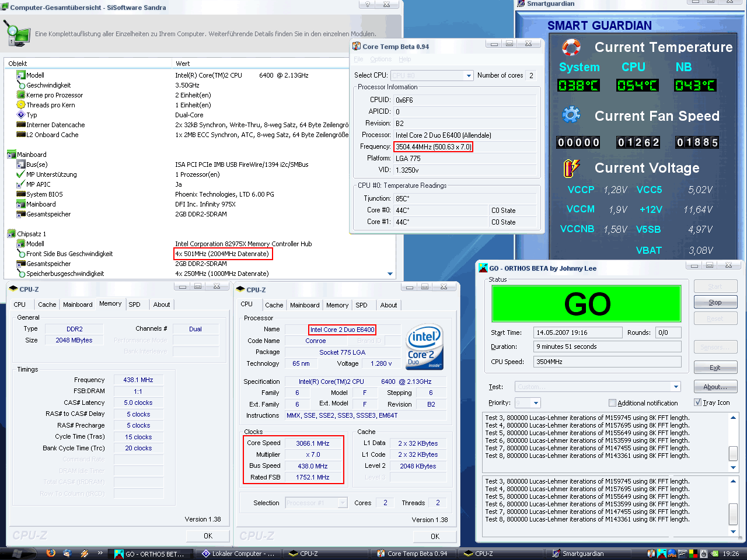Switch to Lokaler Computer taskbar button
The width and height of the screenshot is (747, 560).
[238, 554]
